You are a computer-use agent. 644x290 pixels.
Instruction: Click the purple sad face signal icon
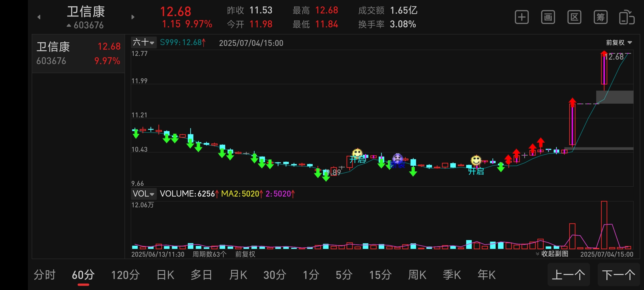point(398,158)
